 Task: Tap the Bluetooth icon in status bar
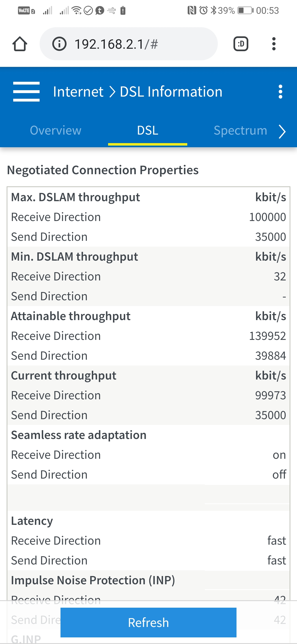click(x=213, y=10)
